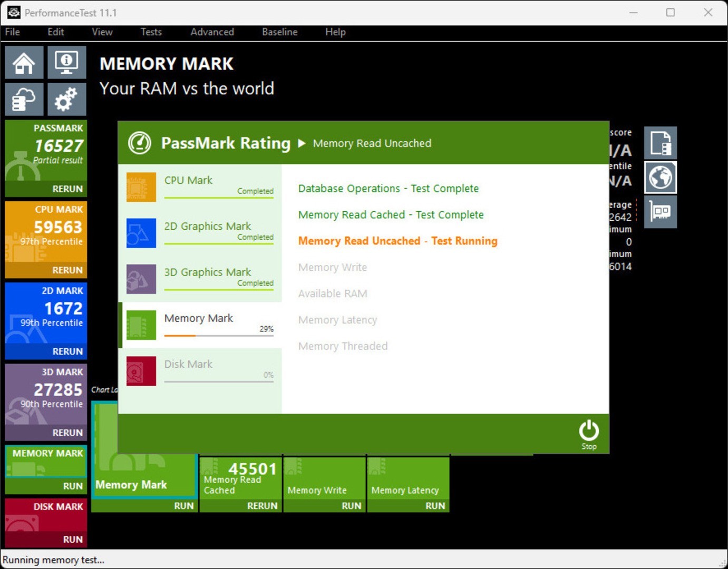This screenshot has width=728, height=569.
Task: Click the 'Your RAM vs the world' subtitle
Action: (187, 89)
